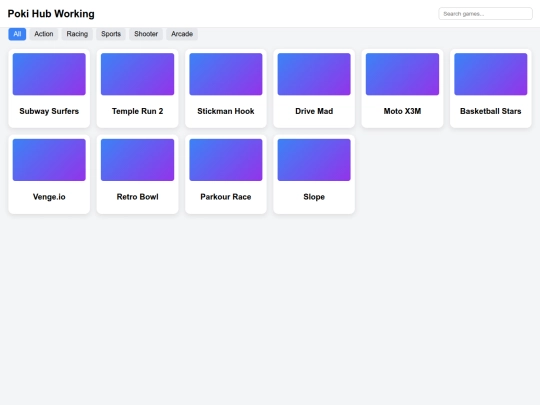Select the Stickman Hook title
Viewport: 540px width, 405px height.
(x=226, y=111)
